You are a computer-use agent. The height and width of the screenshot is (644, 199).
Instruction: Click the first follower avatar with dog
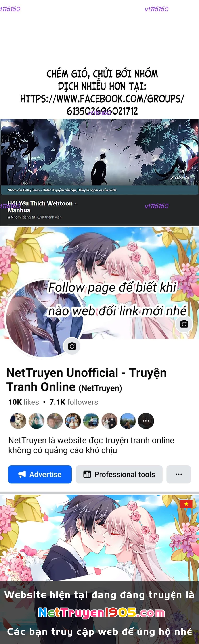18,421
